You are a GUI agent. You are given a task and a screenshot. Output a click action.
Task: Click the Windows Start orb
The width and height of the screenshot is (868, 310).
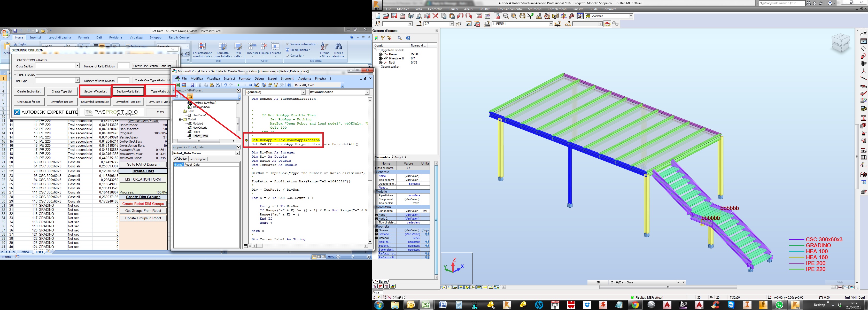tap(379, 305)
